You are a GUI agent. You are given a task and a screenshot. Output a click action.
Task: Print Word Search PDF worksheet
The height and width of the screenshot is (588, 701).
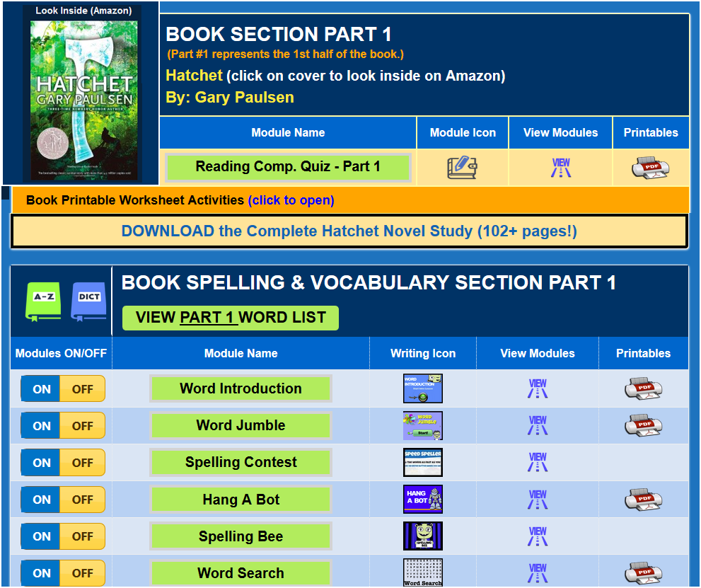point(643,573)
